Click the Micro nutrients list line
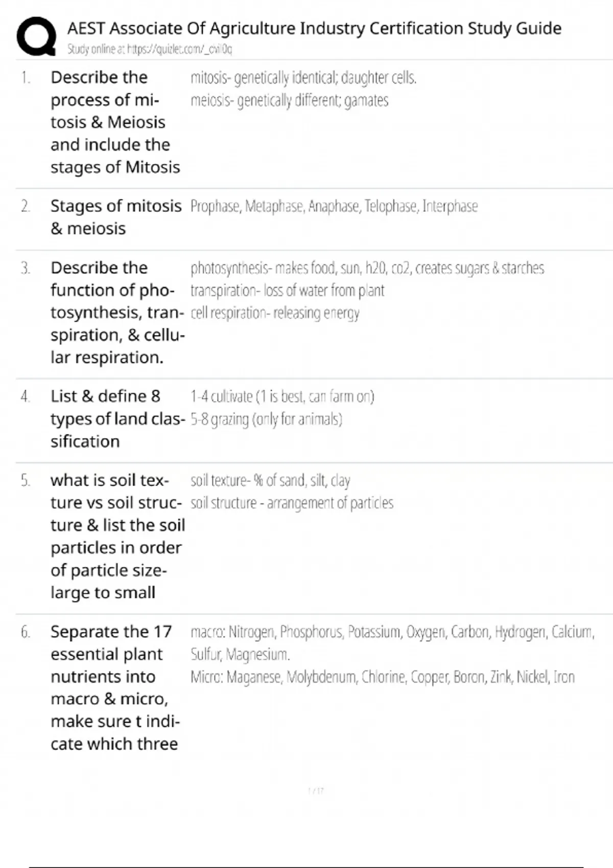Image resolution: width=613 pixels, height=868 pixels. (x=382, y=677)
